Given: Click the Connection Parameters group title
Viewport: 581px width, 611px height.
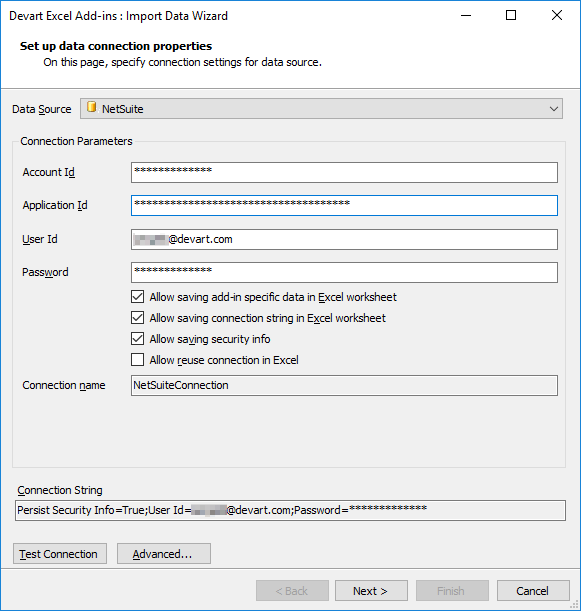Looking at the screenshot, I should (x=76, y=141).
